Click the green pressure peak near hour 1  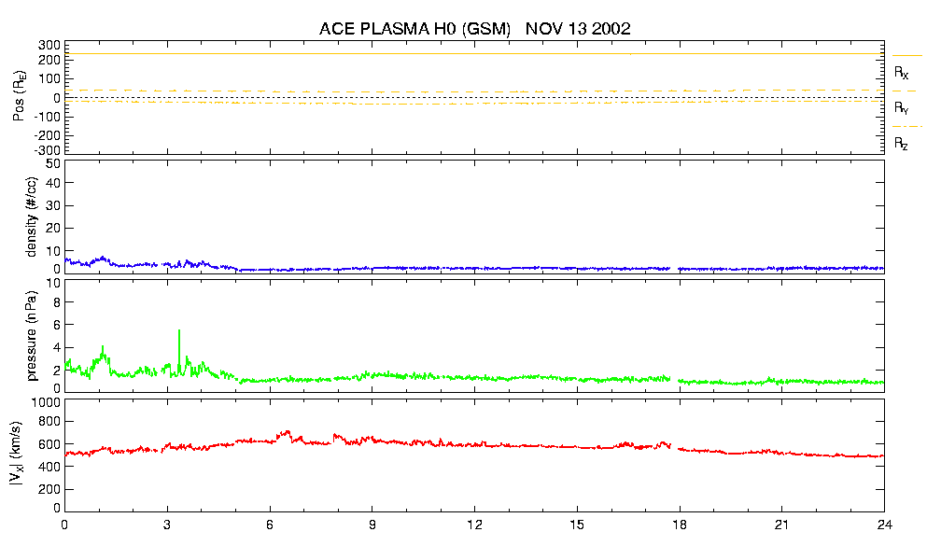pos(103,355)
